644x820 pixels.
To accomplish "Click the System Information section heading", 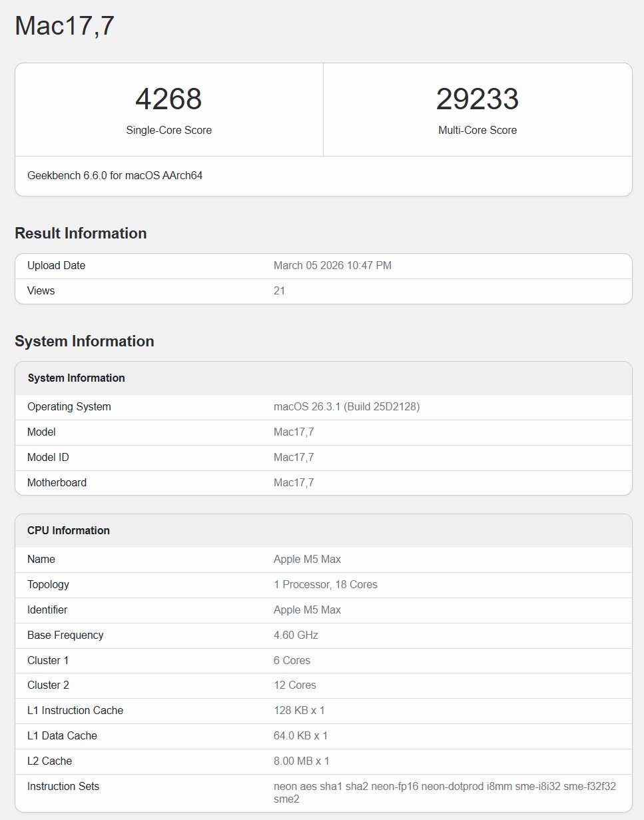I will [83, 341].
